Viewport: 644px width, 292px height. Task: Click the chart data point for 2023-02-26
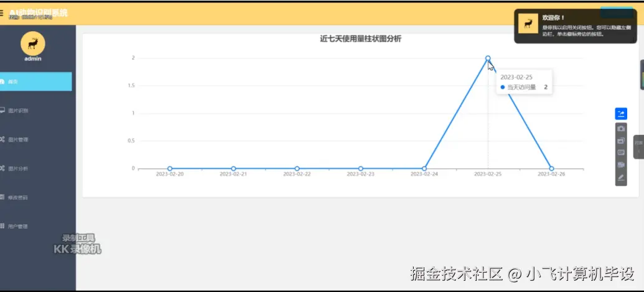[x=551, y=168]
